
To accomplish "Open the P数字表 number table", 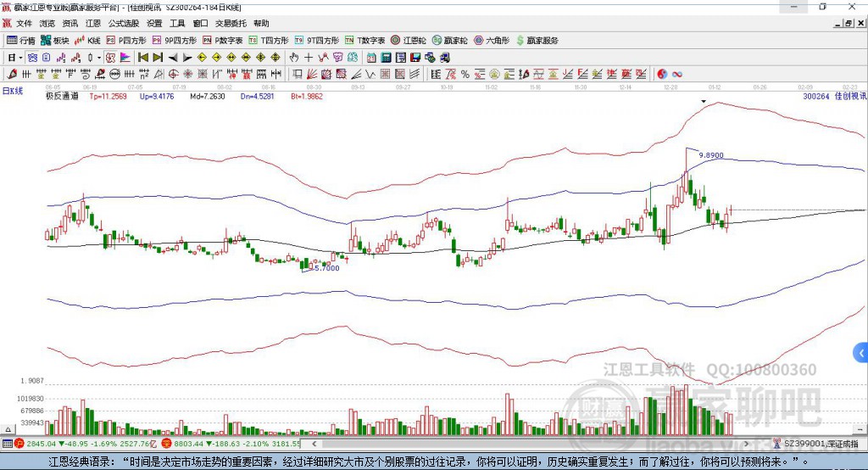I will tap(223, 41).
